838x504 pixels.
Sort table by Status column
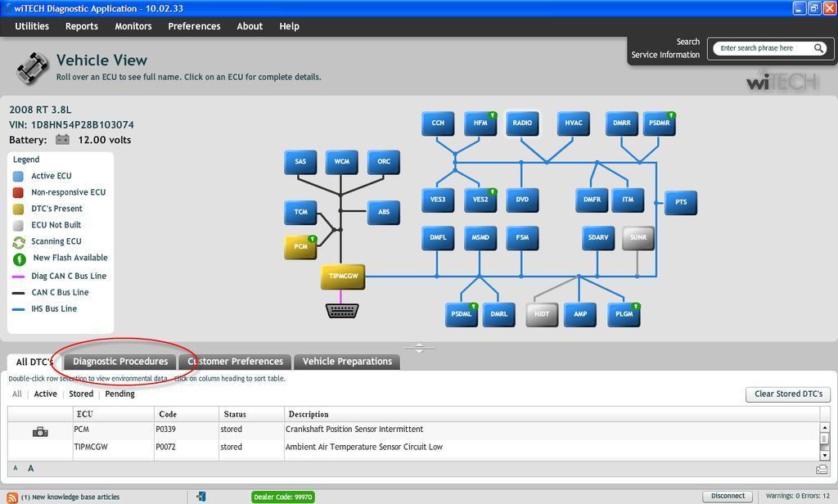click(x=252, y=414)
